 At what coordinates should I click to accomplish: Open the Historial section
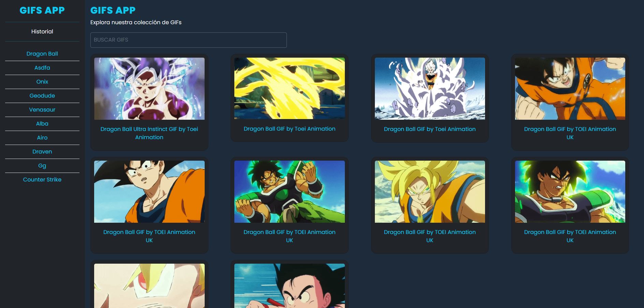click(42, 31)
